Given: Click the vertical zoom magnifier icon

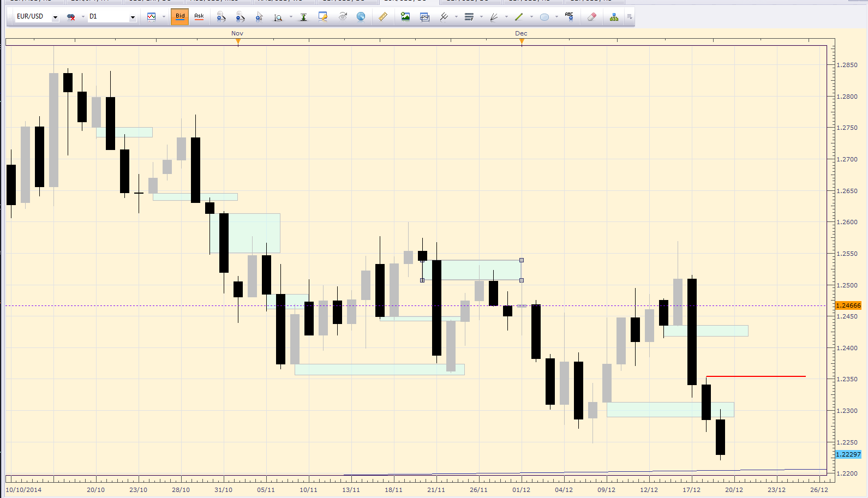Looking at the screenshot, I should pyautogui.click(x=278, y=17).
